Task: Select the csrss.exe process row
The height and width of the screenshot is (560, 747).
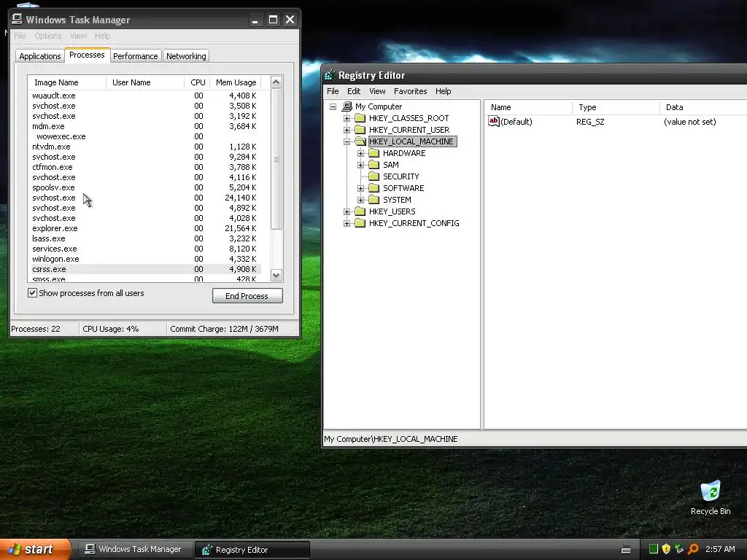Action: [145, 269]
